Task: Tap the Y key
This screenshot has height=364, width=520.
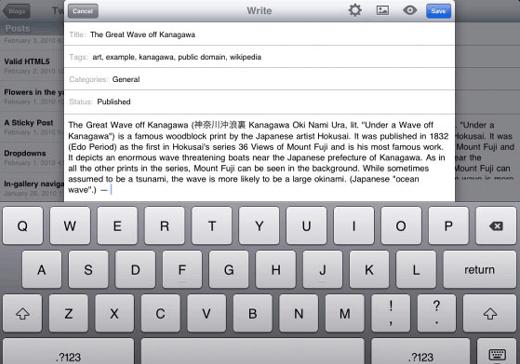Action: (x=259, y=226)
